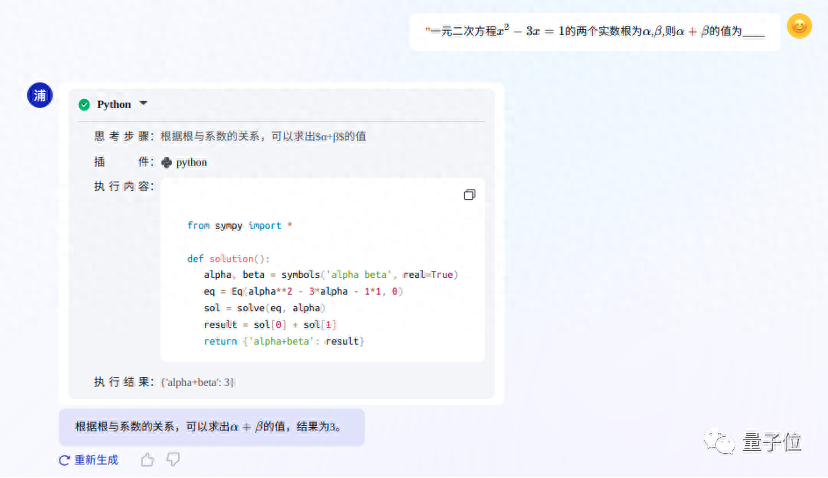Click the green checkmark status icon

click(84, 104)
